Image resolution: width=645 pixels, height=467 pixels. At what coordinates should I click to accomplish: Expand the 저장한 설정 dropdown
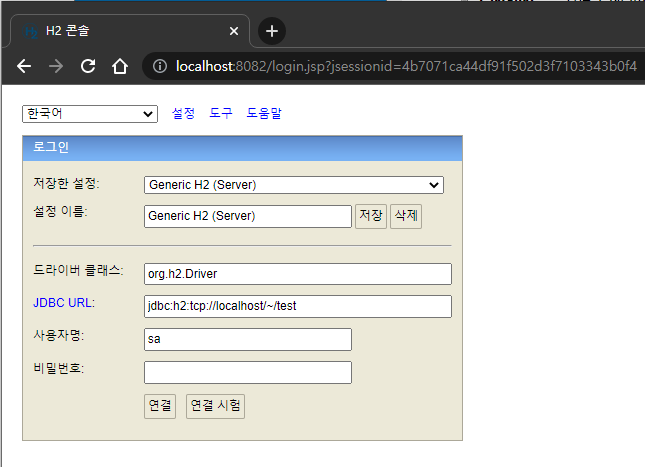[x=294, y=185]
